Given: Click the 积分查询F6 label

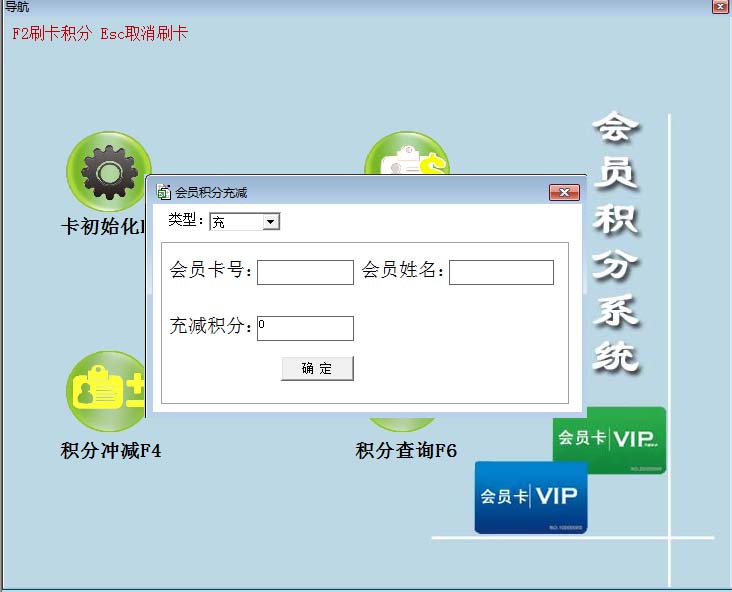Looking at the screenshot, I should [406, 451].
